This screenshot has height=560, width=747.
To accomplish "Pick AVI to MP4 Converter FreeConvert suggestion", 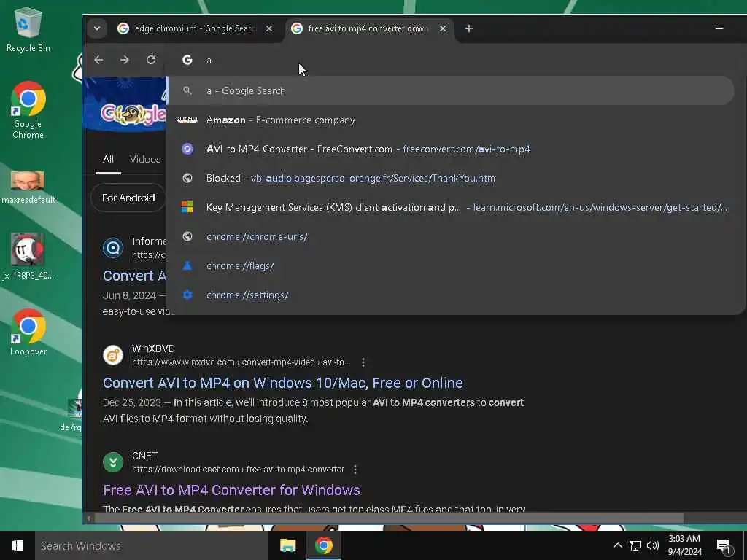I will (x=451, y=149).
